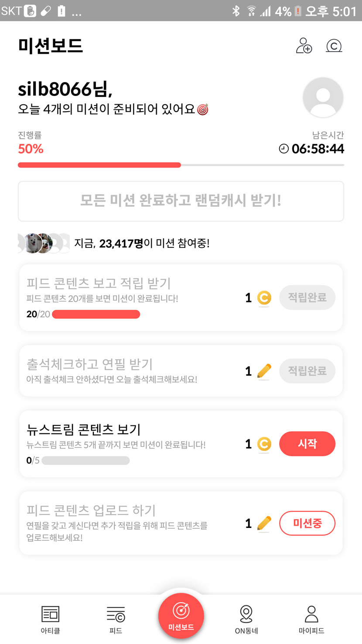Tap the add friend icon

tap(304, 46)
